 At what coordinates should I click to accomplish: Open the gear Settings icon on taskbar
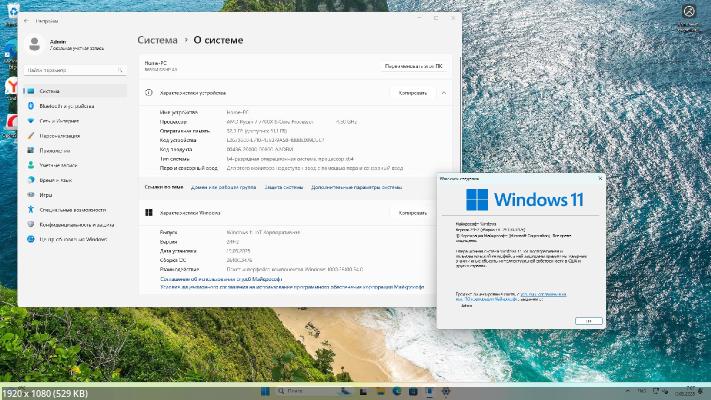[446, 391]
